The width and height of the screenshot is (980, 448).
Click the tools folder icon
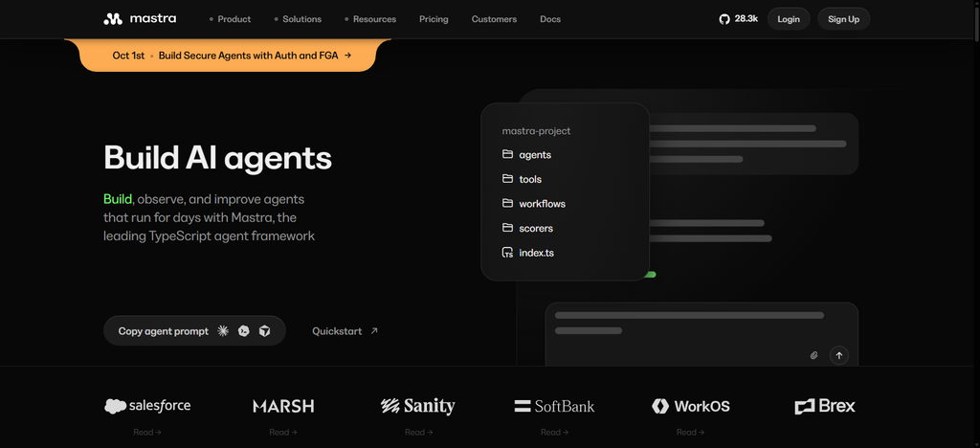pos(507,179)
